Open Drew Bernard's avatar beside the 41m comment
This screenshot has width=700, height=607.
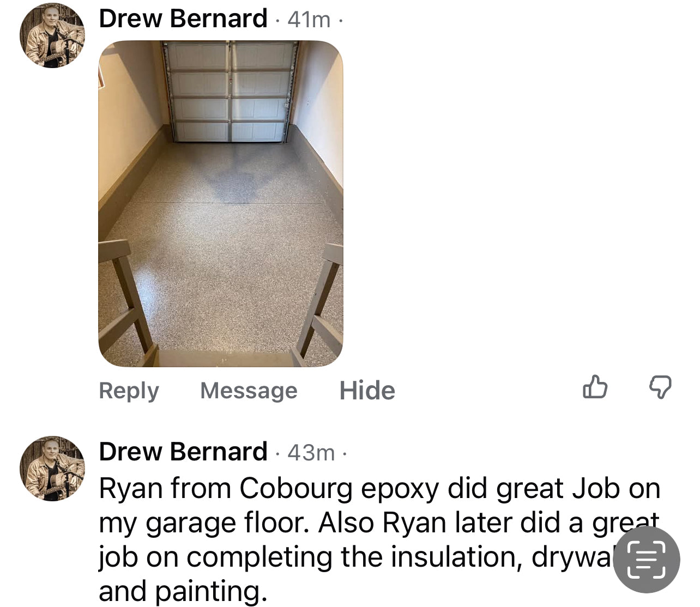pyautogui.click(x=52, y=35)
